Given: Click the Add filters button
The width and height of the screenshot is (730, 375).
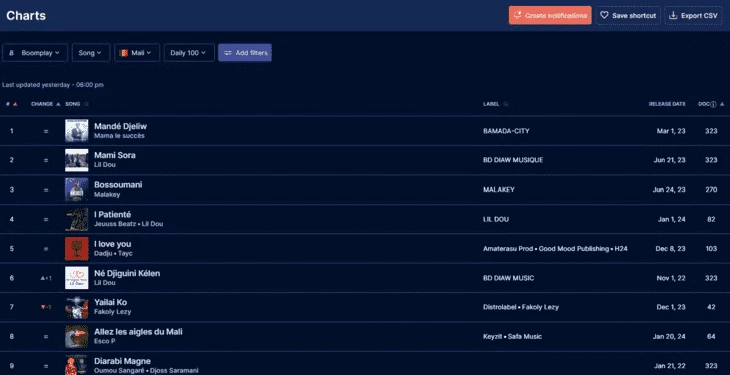Looking at the screenshot, I should coord(245,53).
